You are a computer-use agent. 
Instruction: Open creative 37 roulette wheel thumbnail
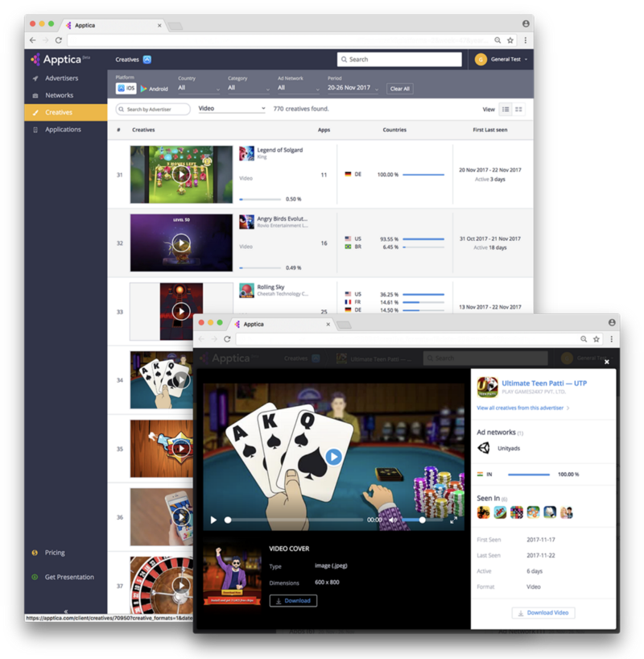tap(162, 586)
